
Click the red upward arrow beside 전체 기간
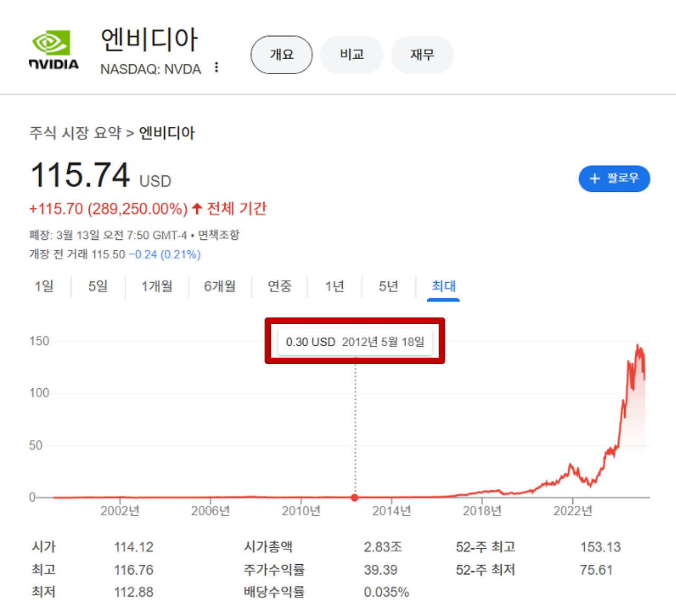(196, 209)
